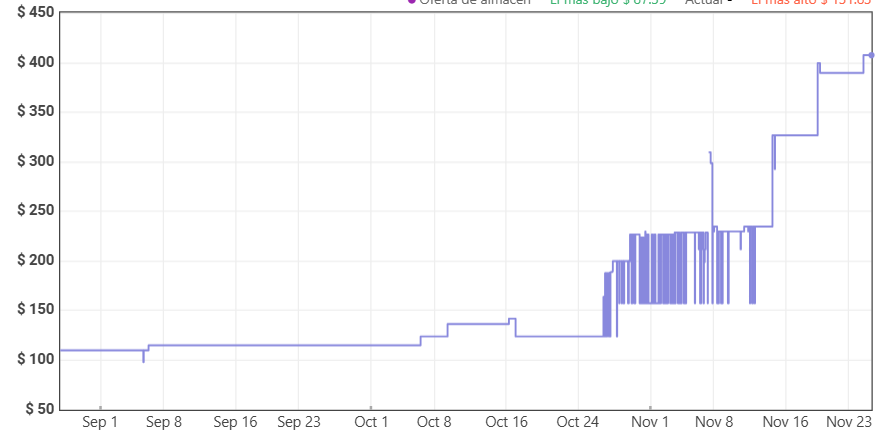Select the final data point dot on the line
This screenshot has width=883, height=431.
point(871,55)
